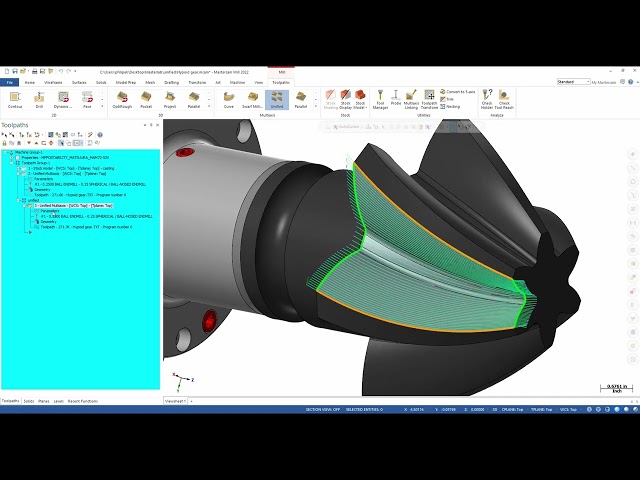
Task: Select the Project 3D toolpath icon
Action: tap(170, 100)
